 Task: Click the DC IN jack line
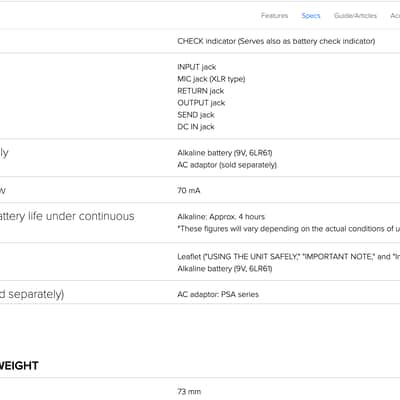point(196,127)
